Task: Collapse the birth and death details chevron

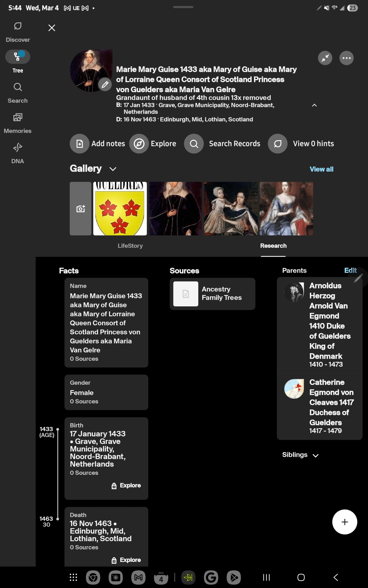Action: (x=314, y=105)
